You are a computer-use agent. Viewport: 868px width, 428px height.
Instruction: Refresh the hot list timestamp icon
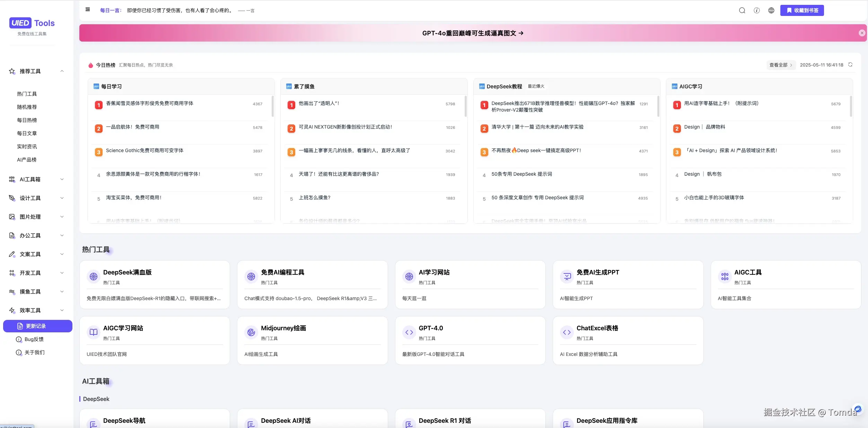pos(850,65)
